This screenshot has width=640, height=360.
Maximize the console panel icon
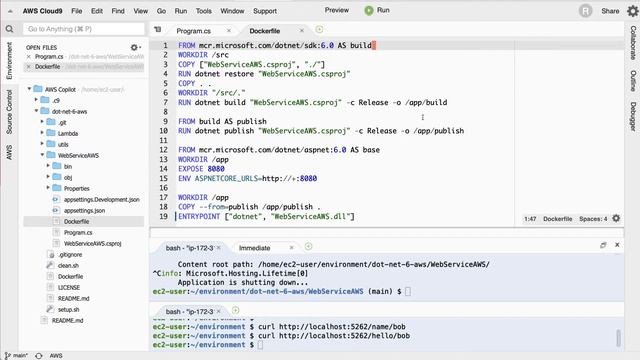click(603, 245)
